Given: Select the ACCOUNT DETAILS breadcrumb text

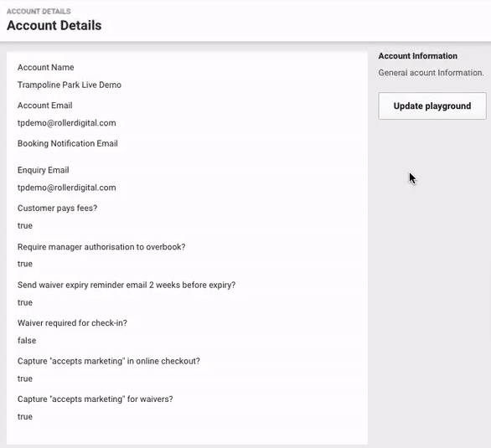Looking at the screenshot, I should pos(39,11).
